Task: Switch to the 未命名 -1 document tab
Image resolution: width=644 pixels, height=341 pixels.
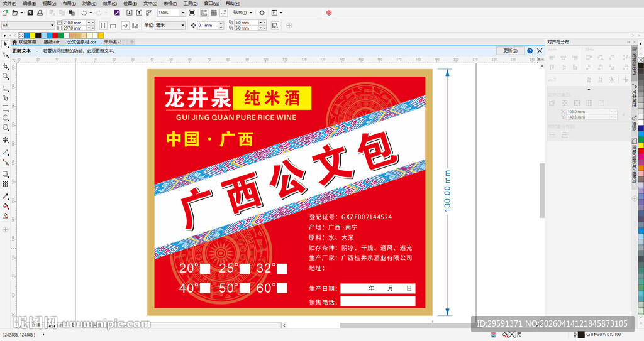Action: coord(113,42)
